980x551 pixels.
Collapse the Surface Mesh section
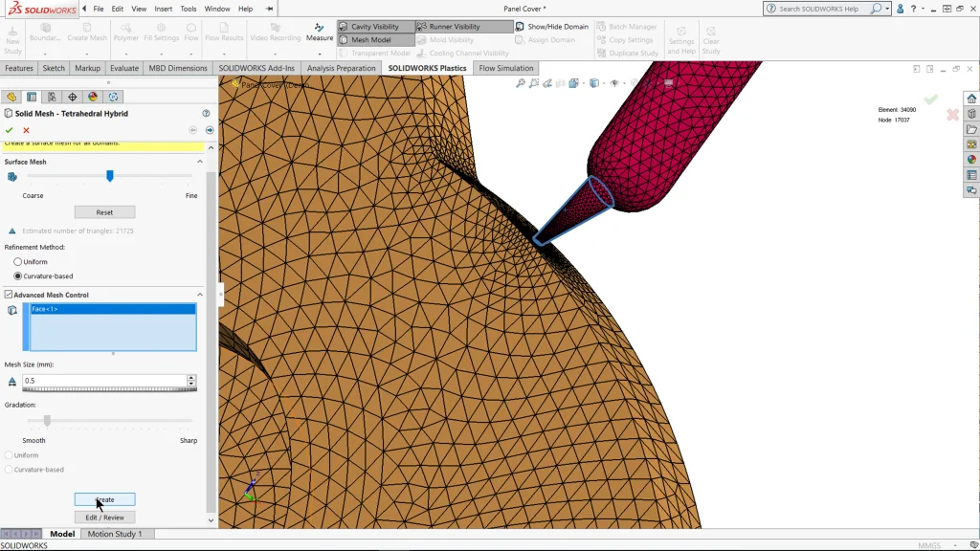click(200, 162)
